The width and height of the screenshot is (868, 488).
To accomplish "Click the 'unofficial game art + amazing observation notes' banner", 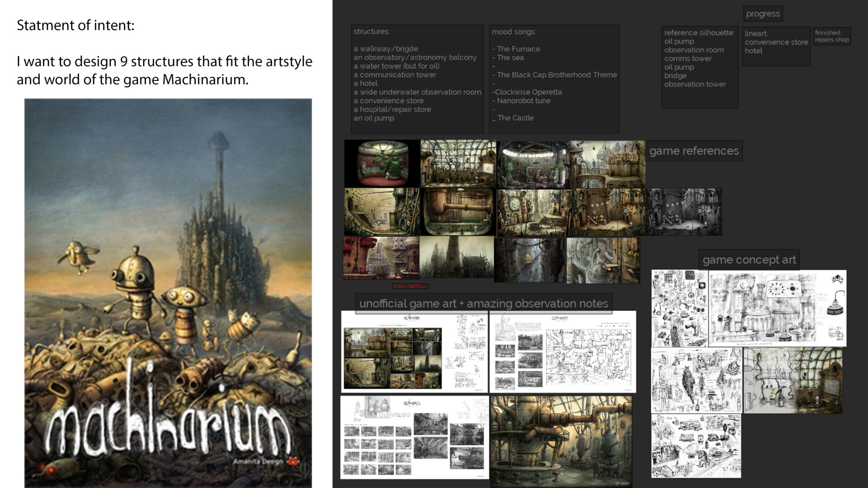I will pyautogui.click(x=483, y=304).
